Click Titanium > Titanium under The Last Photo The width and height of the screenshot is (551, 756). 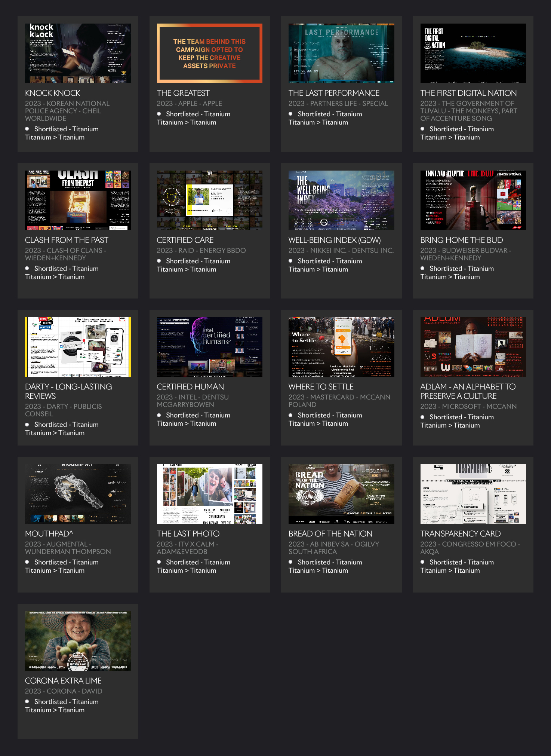(x=187, y=570)
